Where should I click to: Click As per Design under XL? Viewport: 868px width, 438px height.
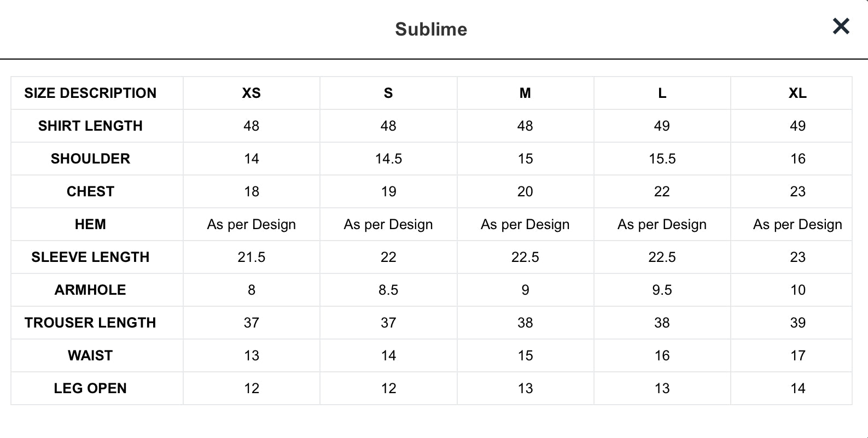click(797, 224)
